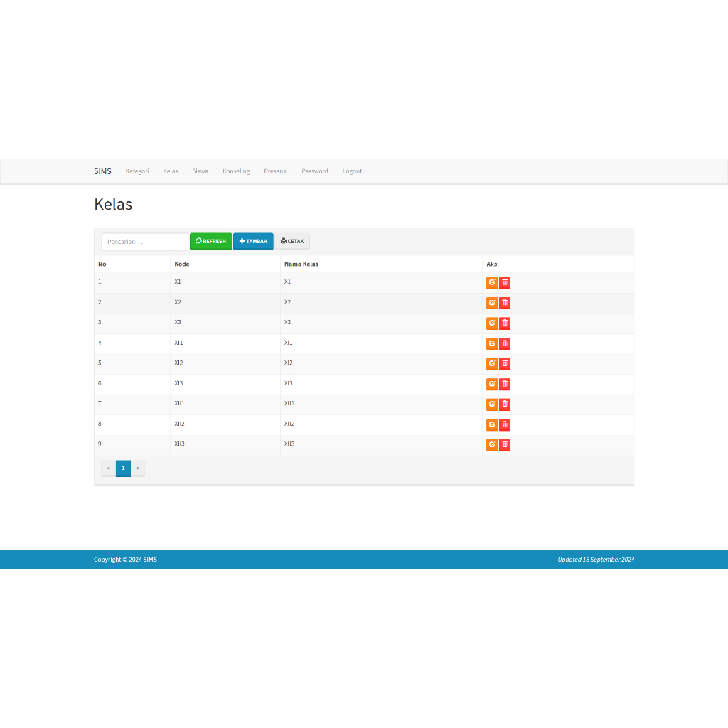Print the list with Cetak
Viewport: 728px width, 728px height.
(x=292, y=242)
